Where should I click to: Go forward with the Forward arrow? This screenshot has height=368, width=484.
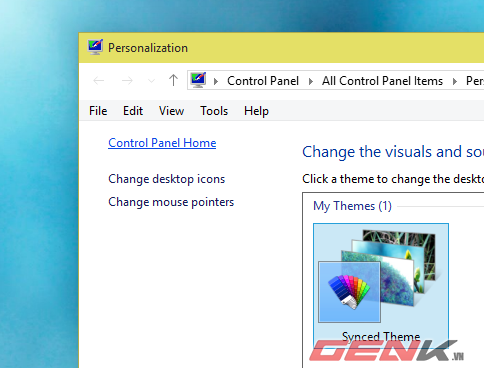click(127, 80)
